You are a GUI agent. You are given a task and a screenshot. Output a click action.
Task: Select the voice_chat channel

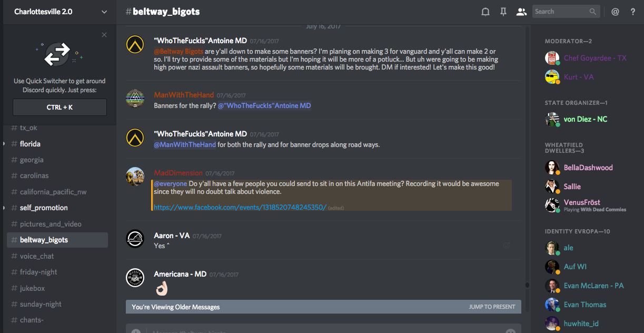pyautogui.click(x=37, y=256)
